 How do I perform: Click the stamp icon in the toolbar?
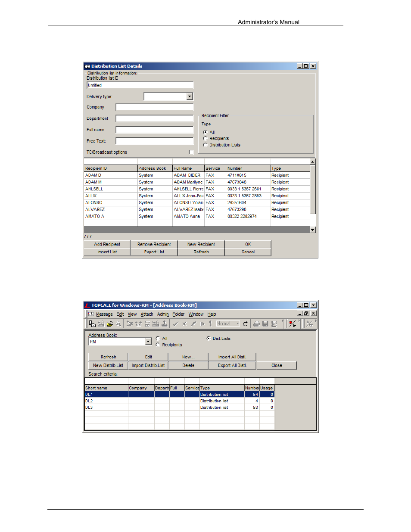point(165,324)
